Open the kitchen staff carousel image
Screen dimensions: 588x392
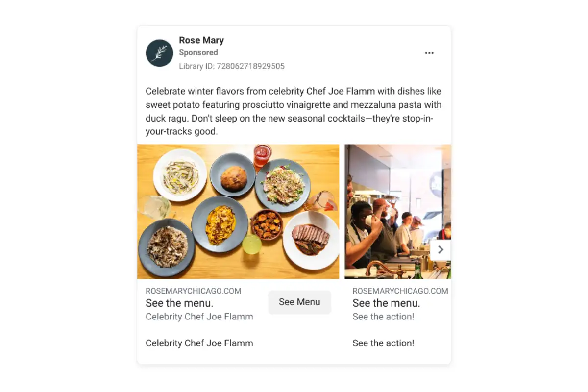point(398,212)
